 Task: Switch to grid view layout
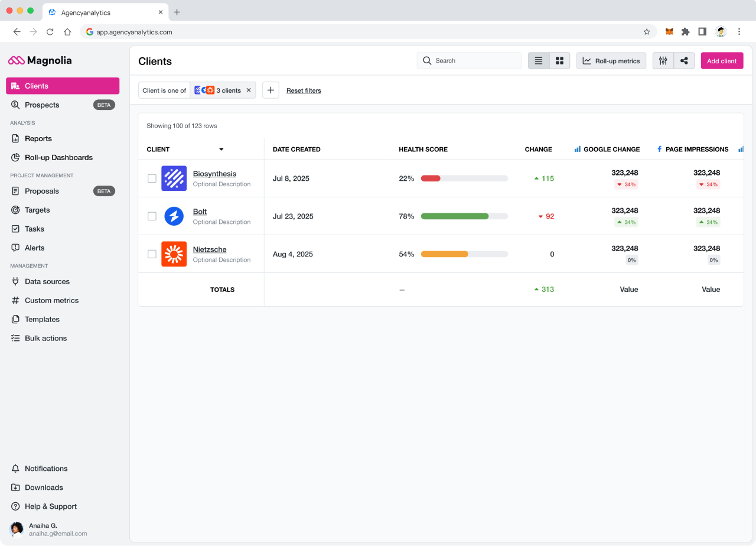[x=559, y=61]
